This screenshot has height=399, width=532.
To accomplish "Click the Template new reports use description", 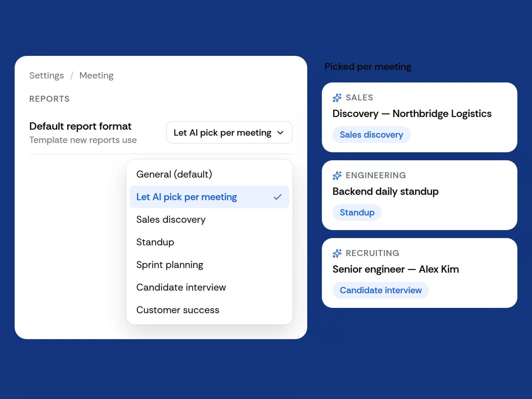I will point(83,140).
